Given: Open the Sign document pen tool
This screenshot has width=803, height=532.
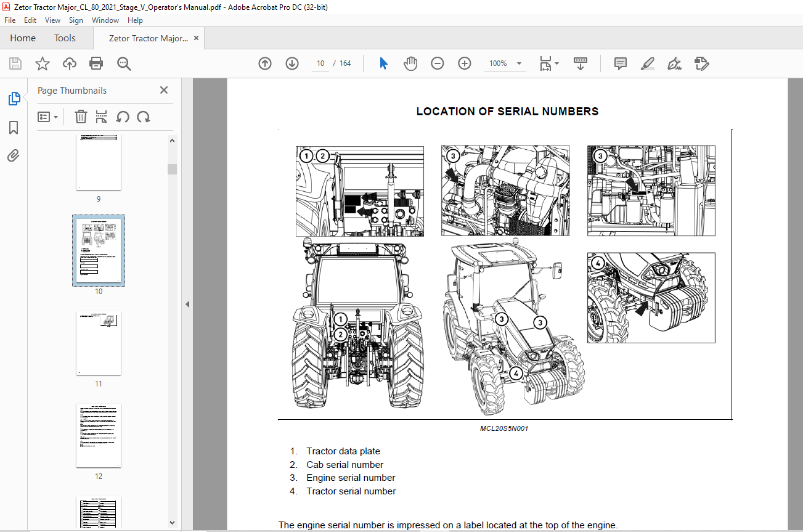Looking at the screenshot, I should (674, 63).
